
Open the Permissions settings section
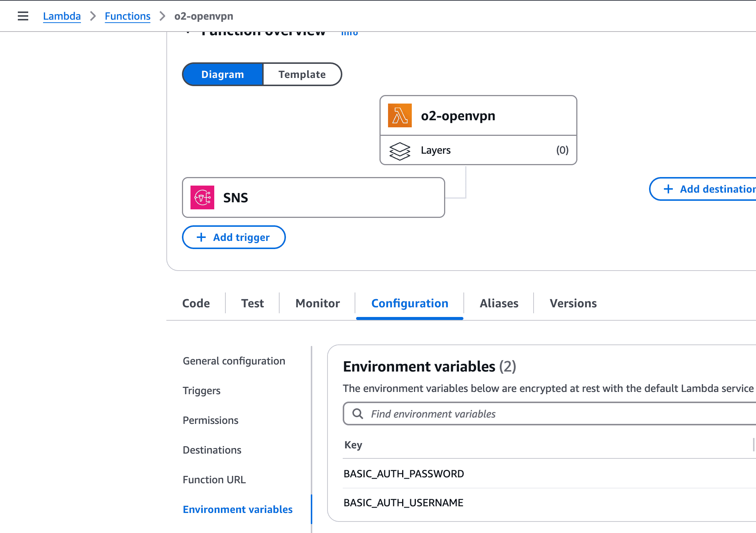[210, 420]
